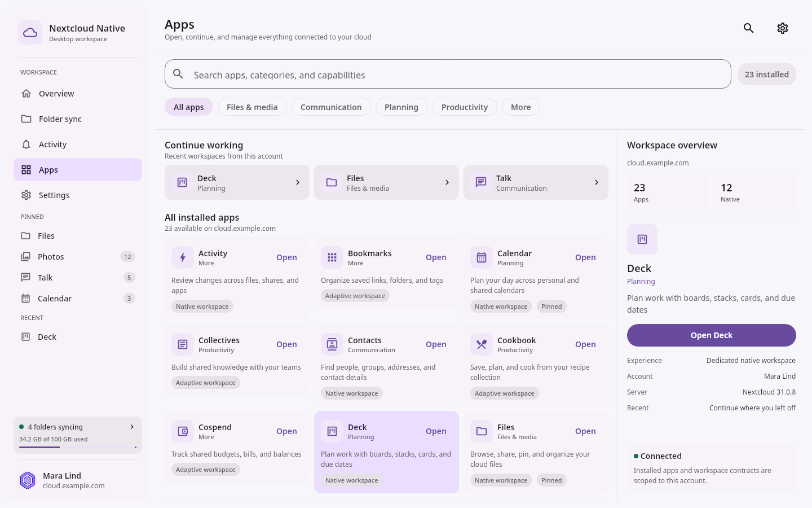
Task: Click the 12 Native stat tile
Action: point(755,192)
